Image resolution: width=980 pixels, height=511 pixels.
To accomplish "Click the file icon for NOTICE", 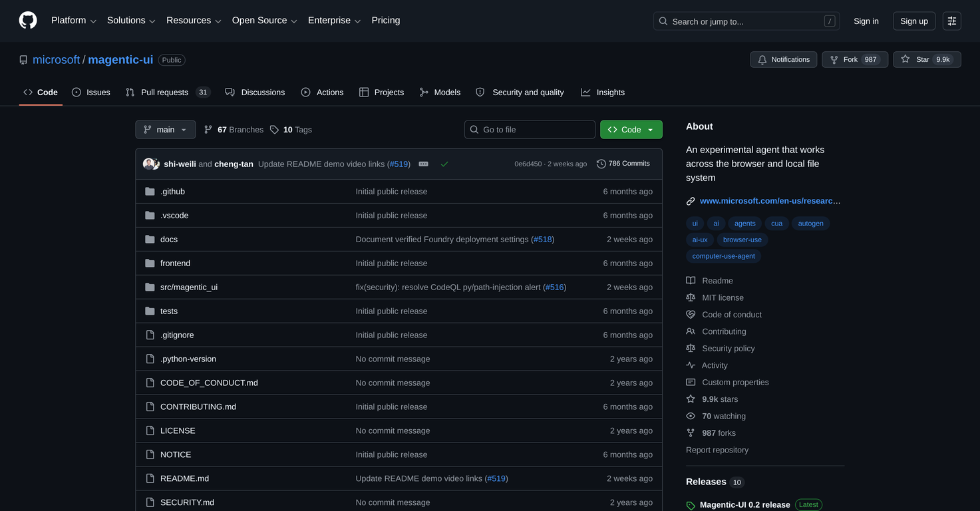I will [150, 455].
